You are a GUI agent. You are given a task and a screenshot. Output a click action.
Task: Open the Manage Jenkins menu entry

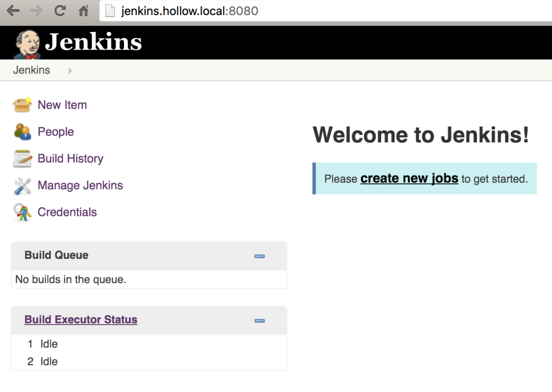[80, 185]
